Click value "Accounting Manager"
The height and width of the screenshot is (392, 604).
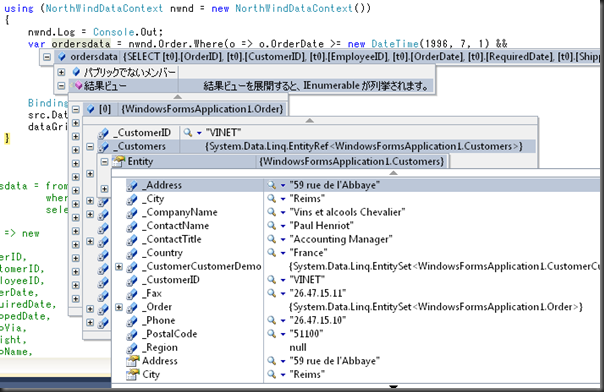pos(341,239)
